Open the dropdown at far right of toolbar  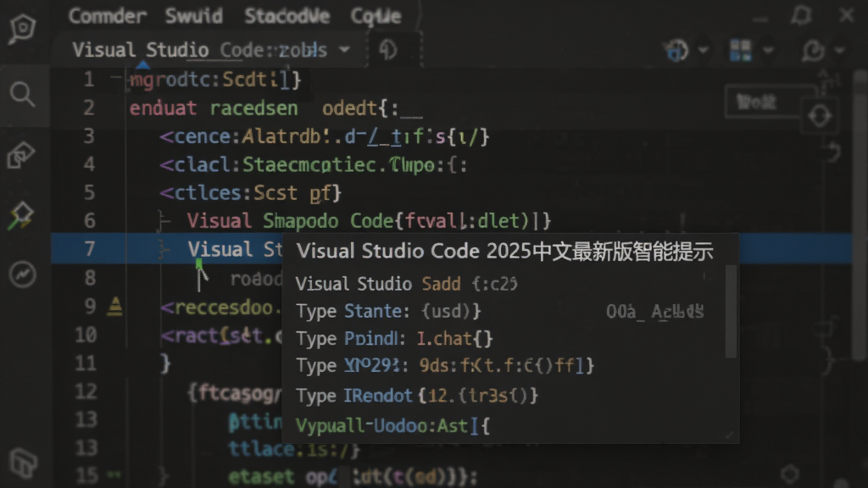(840, 50)
